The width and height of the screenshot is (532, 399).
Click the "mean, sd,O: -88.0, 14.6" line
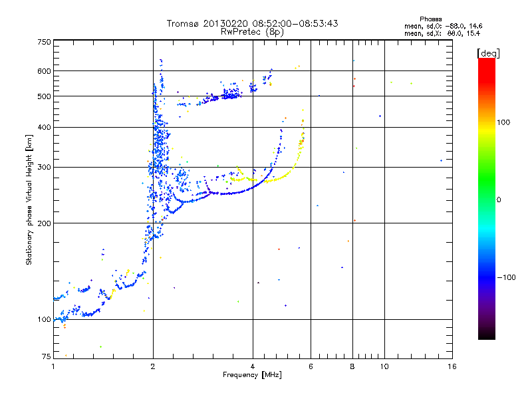pos(443,26)
